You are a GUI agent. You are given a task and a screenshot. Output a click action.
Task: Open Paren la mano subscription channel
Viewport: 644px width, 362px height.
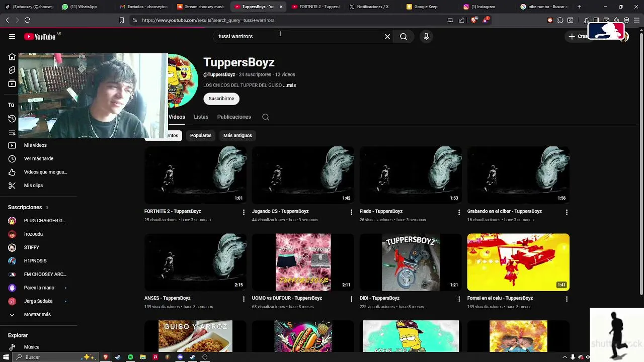coord(38,288)
